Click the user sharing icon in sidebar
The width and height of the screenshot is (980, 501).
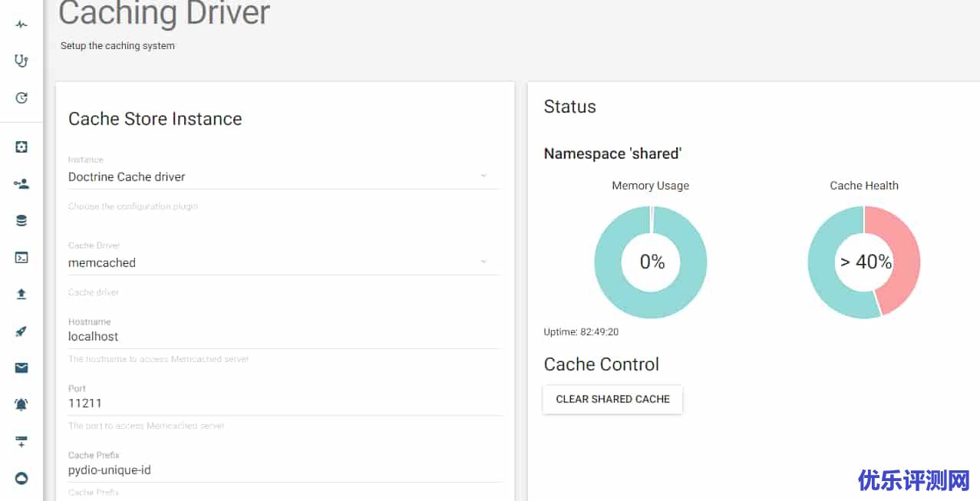click(21, 183)
